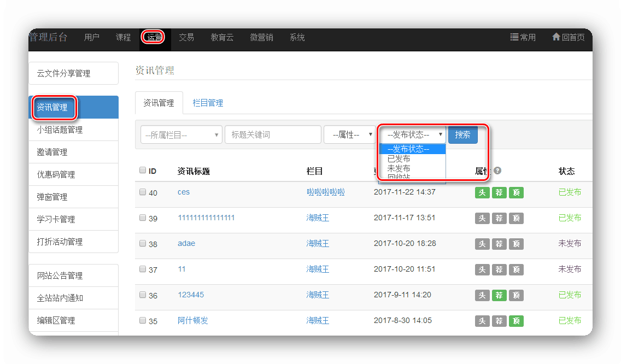
Task: Toggle the gray 头 badge for row 39
Action: tap(482, 218)
